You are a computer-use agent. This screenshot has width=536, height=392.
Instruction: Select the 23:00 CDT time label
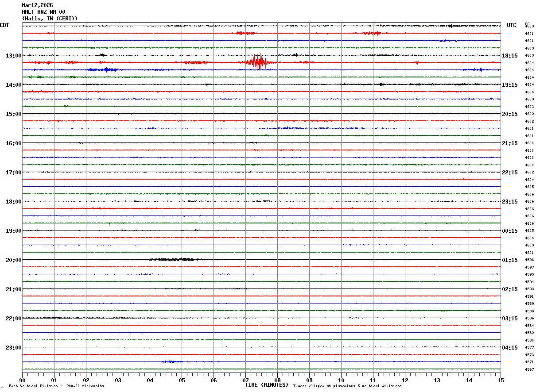pos(13,348)
